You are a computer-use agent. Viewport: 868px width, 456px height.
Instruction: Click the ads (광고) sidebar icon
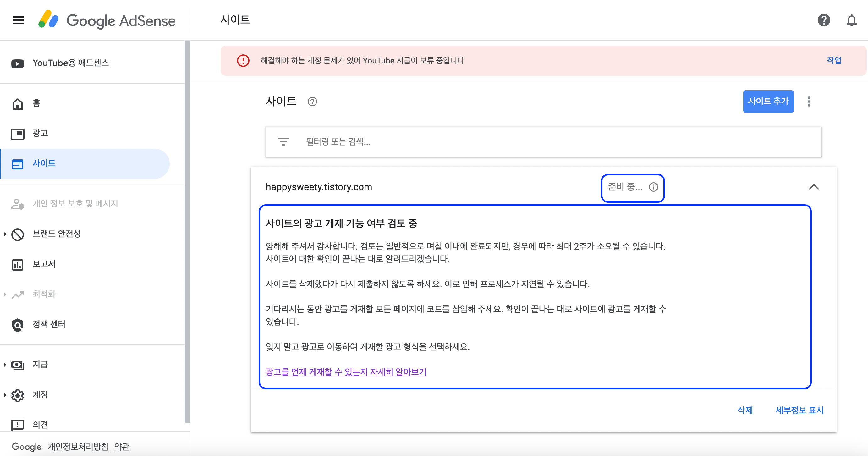(18, 134)
